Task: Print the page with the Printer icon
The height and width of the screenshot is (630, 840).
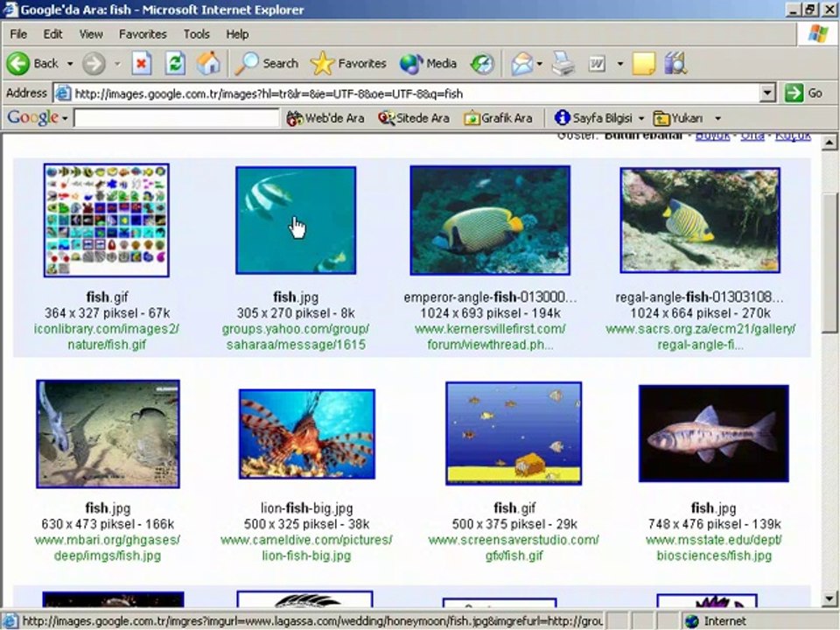Action: pyautogui.click(x=563, y=64)
